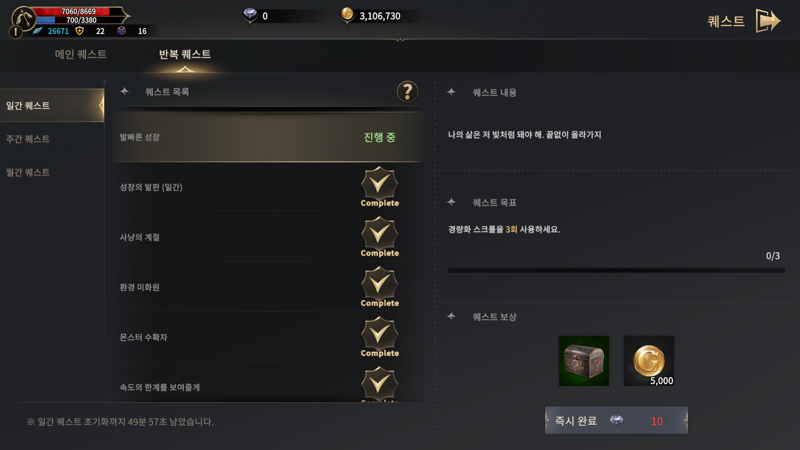Select the mystery treasure chest reward
Screen dimensions: 800x450
(x=584, y=361)
